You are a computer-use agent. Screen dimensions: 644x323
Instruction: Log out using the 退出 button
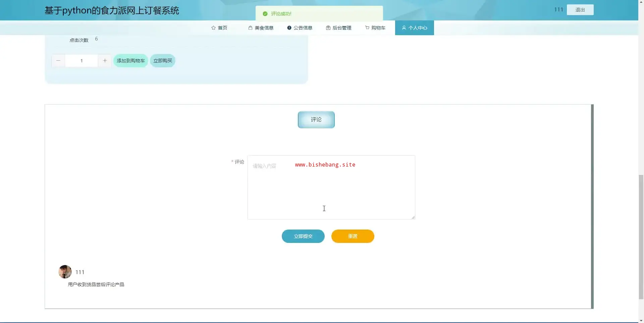click(x=580, y=10)
